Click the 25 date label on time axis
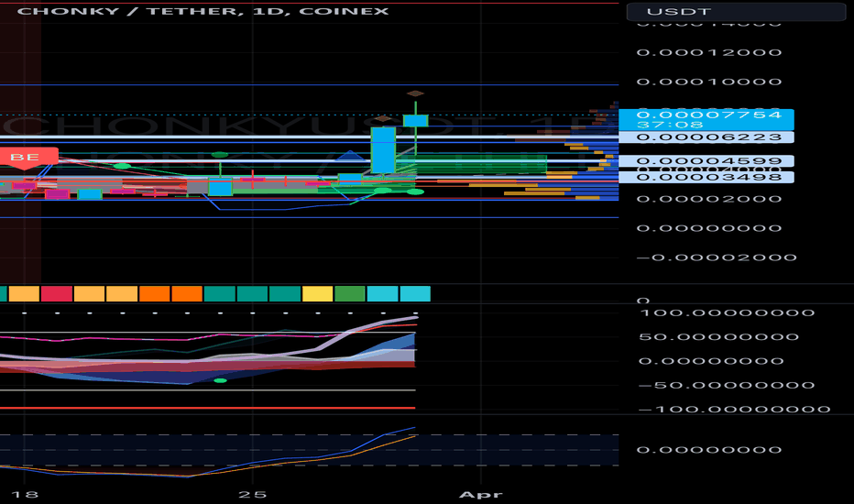The width and height of the screenshot is (854, 504). click(x=252, y=495)
